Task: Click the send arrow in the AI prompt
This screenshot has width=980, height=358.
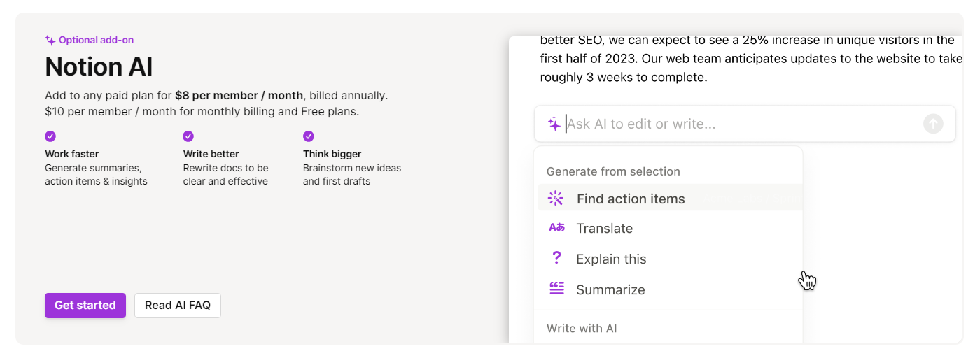Action: [x=933, y=124]
